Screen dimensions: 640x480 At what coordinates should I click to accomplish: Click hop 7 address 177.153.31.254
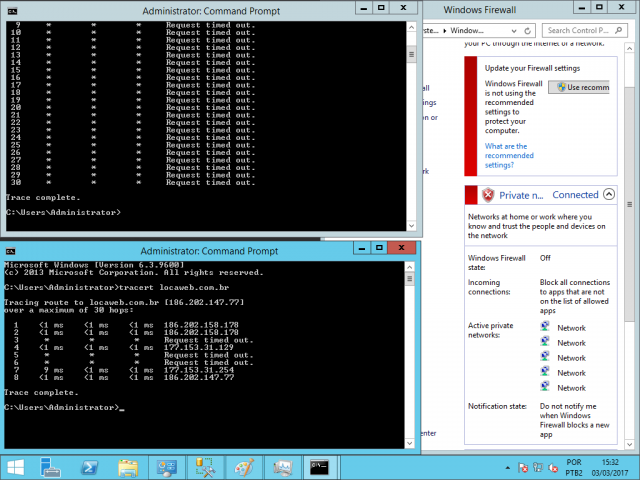[199, 370]
